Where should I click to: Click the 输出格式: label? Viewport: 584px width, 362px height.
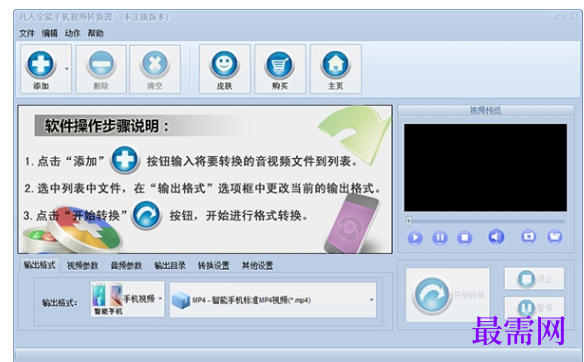click(60, 303)
